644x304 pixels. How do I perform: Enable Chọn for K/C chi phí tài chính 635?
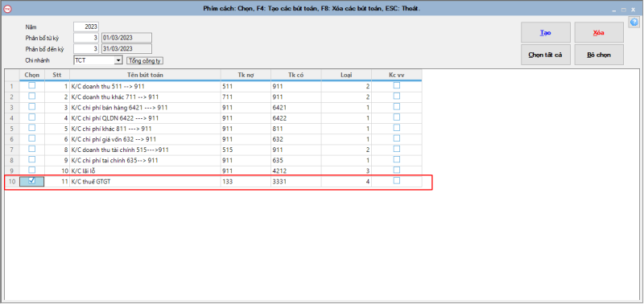tap(31, 159)
